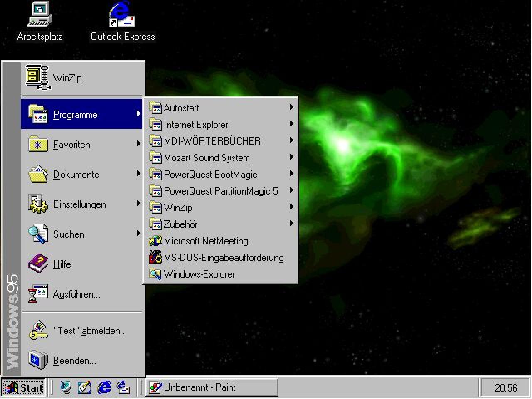The height and width of the screenshot is (399, 532).
Task: Expand the PowerQuest PartitionMagic 5 submenu arrow
Action: click(291, 190)
